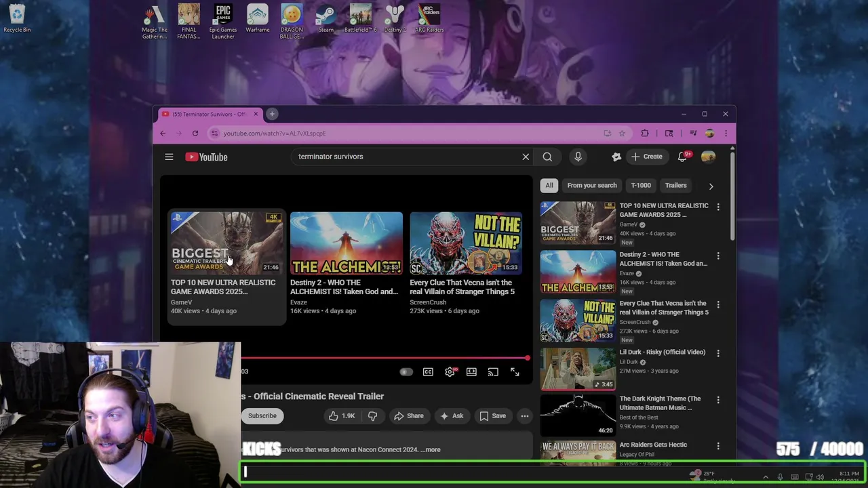868x488 pixels.
Task: Open the YouTube hamburger guide menu
Action: click(x=169, y=157)
